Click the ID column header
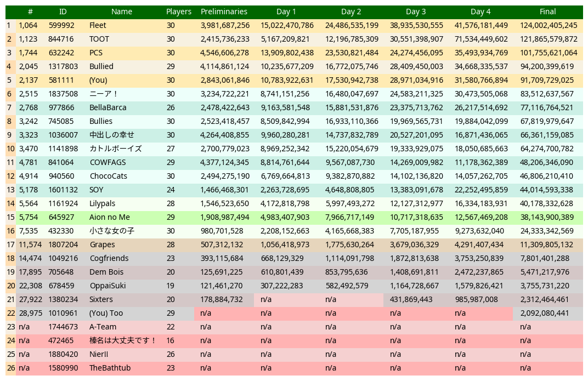Screen dimensions: 588x381 pyautogui.click(x=63, y=12)
